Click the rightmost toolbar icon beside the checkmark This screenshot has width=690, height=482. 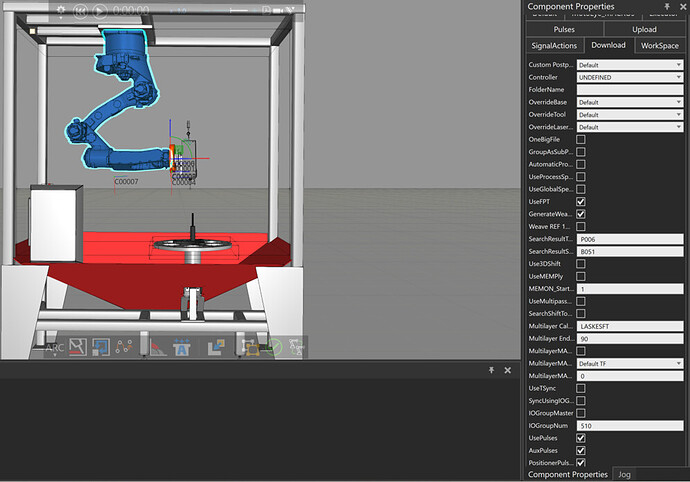(x=297, y=347)
